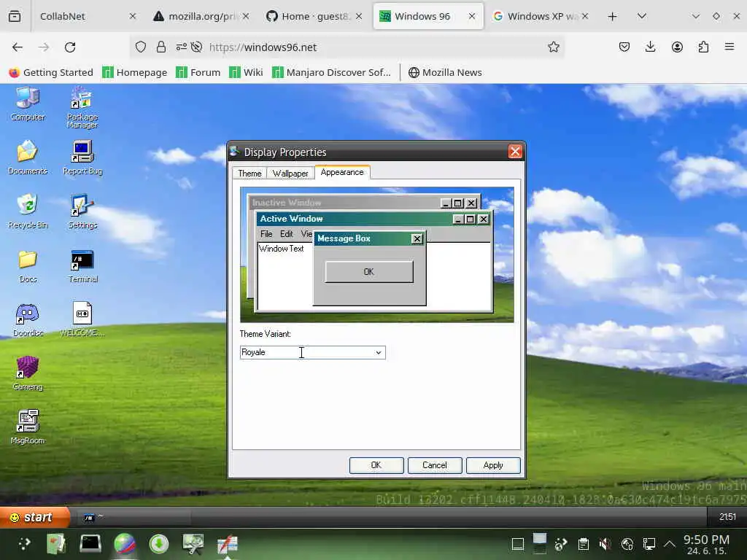Open the Getting Started bookmark
747x560 pixels.
(51, 72)
